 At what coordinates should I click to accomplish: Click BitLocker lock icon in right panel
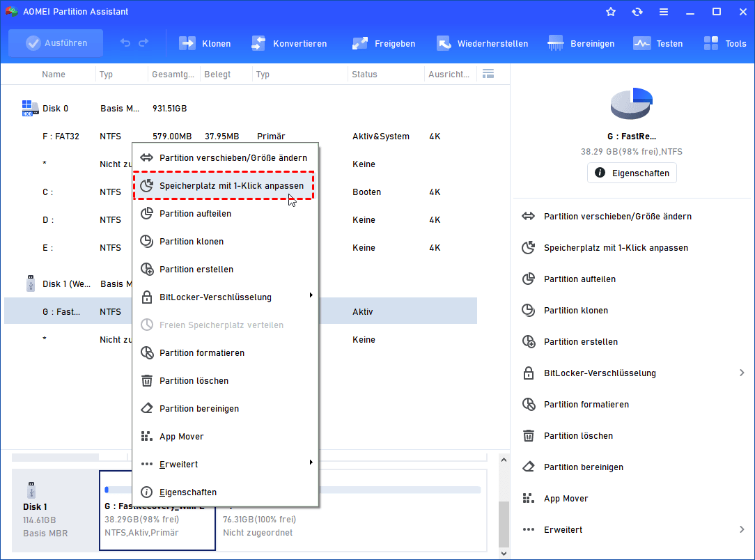528,373
